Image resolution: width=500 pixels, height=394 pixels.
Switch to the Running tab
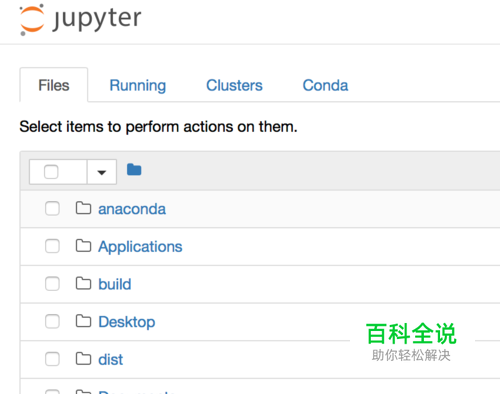click(x=138, y=85)
